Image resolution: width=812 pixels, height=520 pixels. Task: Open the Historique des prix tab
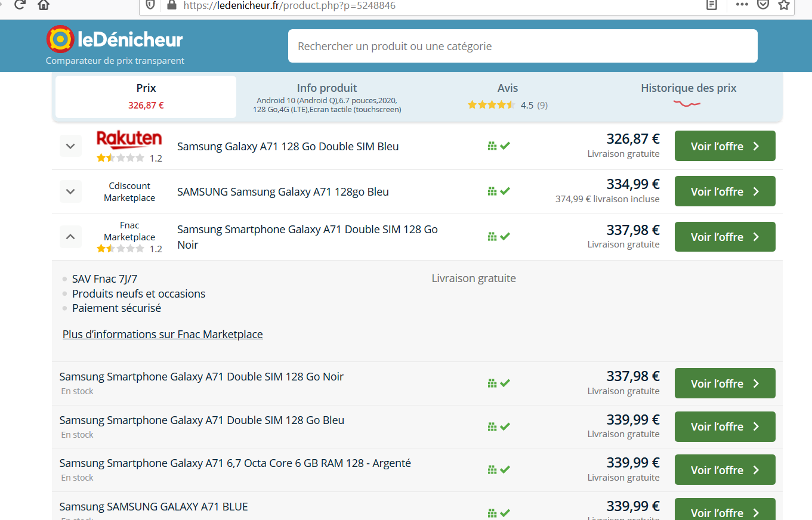(x=688, y=97)
